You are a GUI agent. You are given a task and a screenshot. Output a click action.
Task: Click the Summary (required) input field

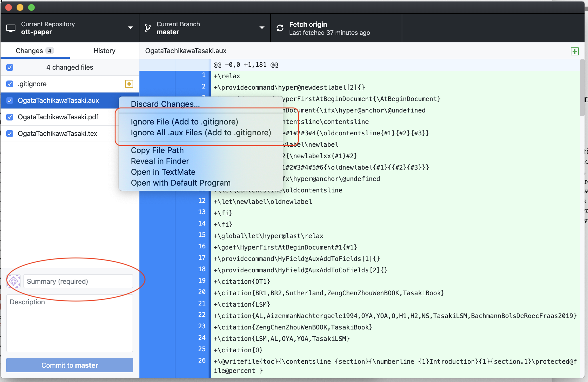[x=78, y=281]
